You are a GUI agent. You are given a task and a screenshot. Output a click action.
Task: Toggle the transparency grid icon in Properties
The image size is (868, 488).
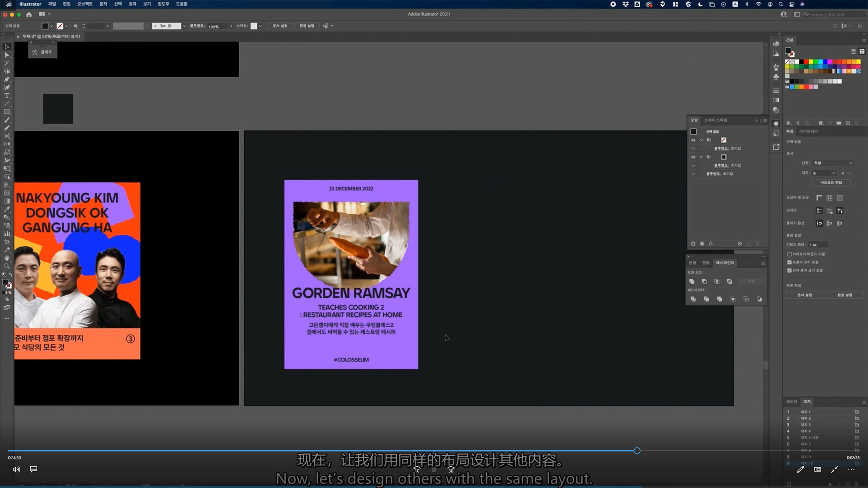[840, 197]
